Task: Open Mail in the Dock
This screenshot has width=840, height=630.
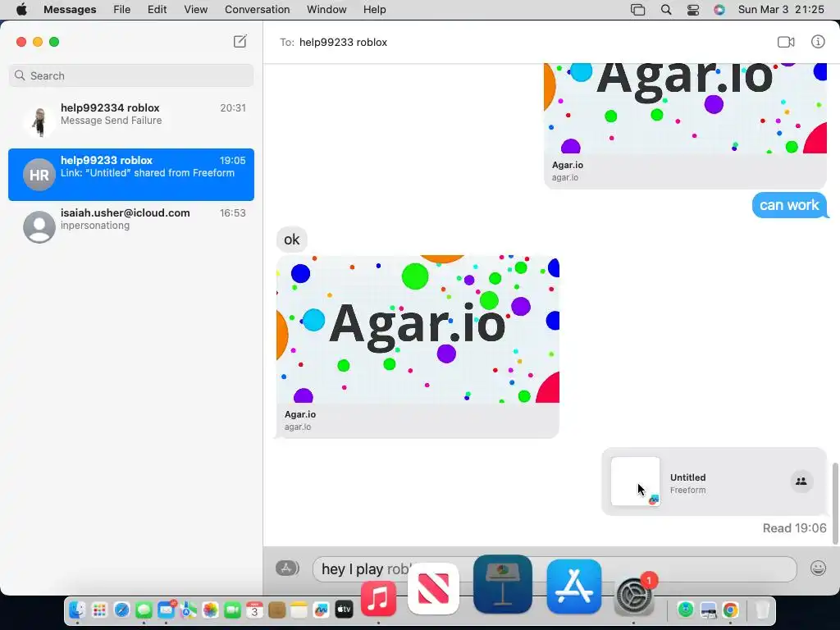Action: 166,609
